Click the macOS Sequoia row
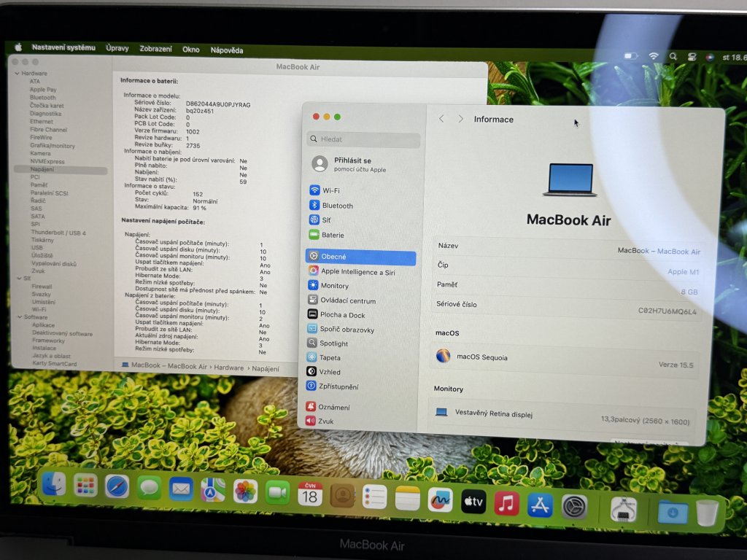747x560 pixels. [x=565, y=360]
